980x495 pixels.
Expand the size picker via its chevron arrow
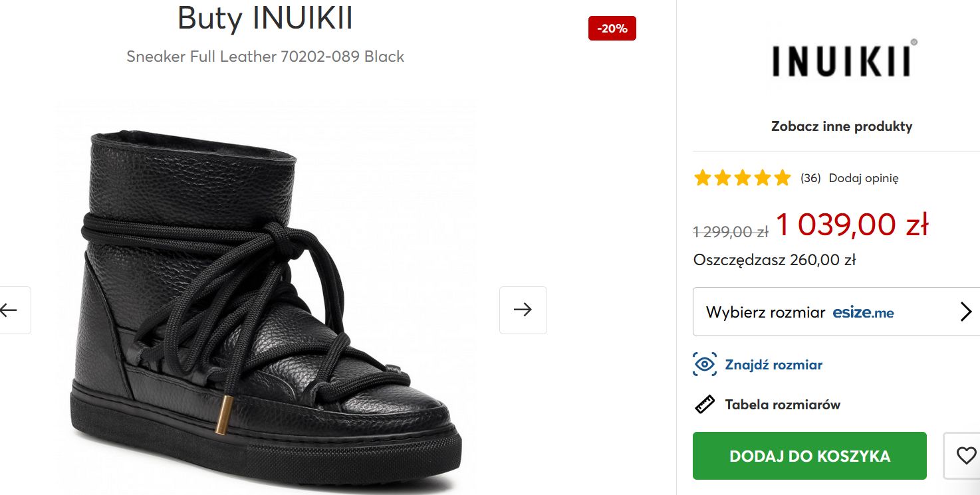point(966,312)
